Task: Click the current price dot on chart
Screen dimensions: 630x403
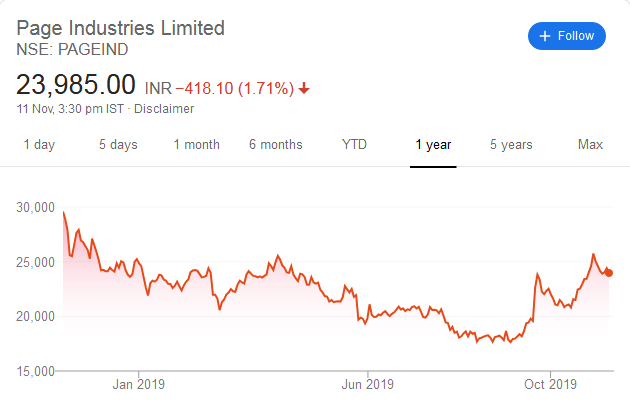Action: (x=610, y=273)
